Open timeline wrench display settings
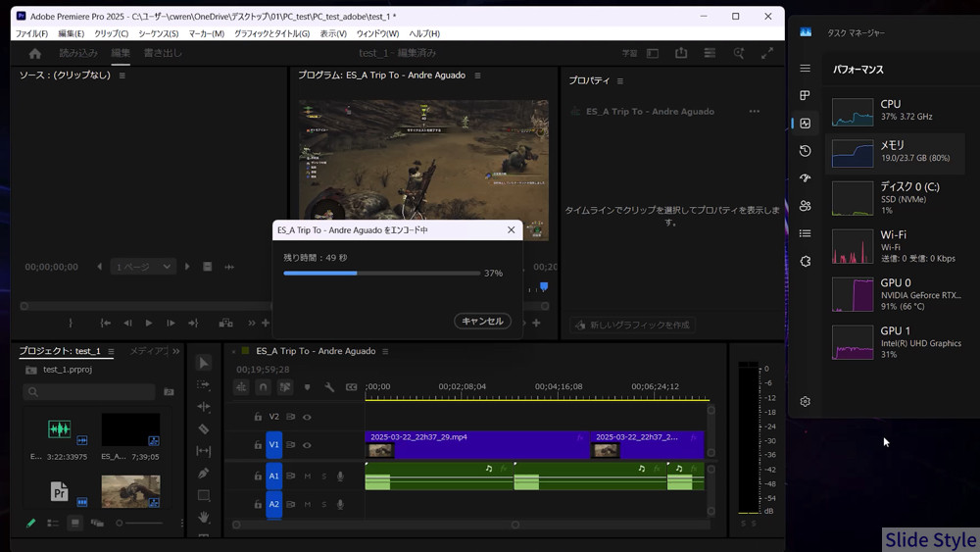Image resolution: width=980 pixels, height=552 pixels. [329, 387]
